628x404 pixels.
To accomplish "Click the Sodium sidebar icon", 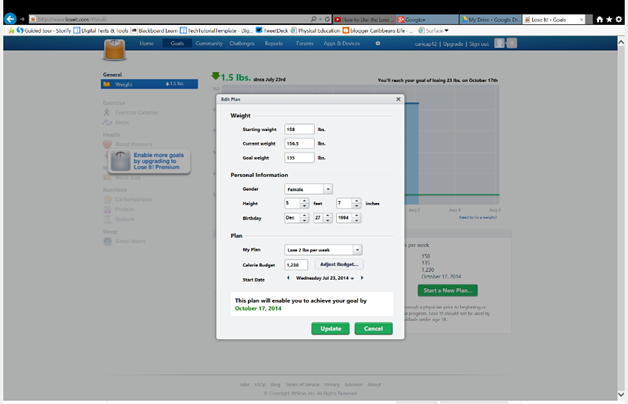I will (x=107, y=219).
